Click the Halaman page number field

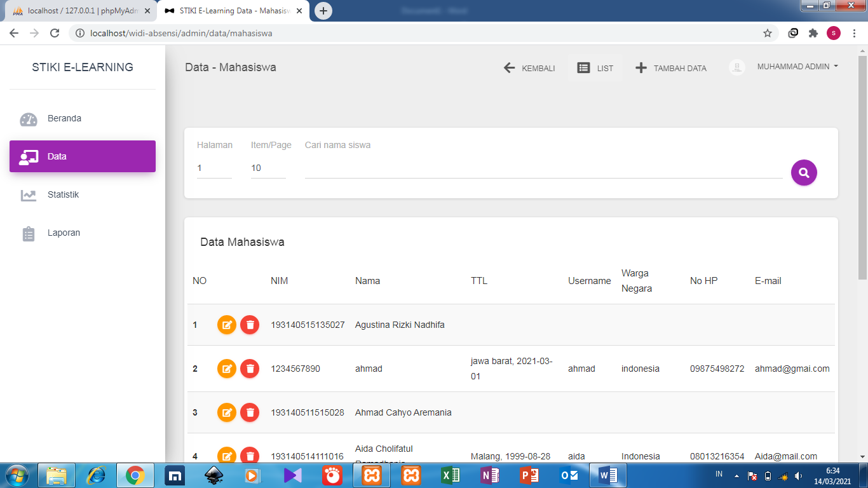[214, 168]
